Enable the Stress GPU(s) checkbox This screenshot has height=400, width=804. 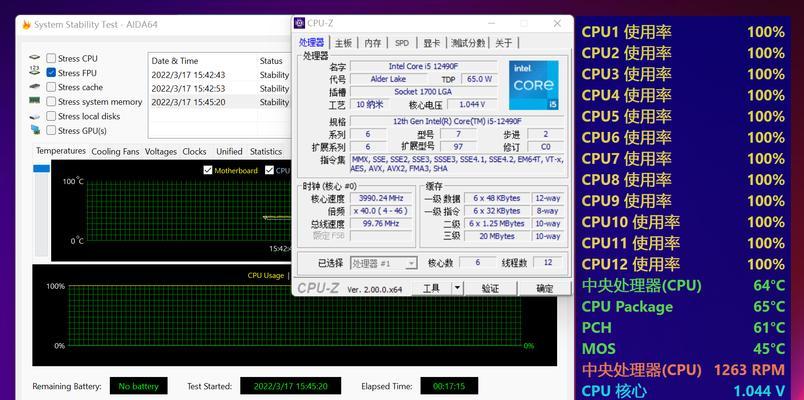[51, 130]
